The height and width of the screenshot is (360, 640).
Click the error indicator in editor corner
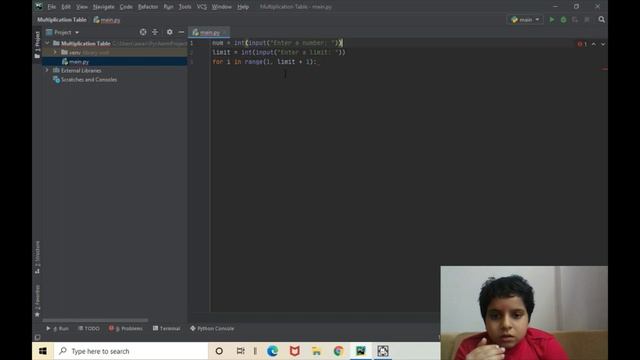point(582,44)
